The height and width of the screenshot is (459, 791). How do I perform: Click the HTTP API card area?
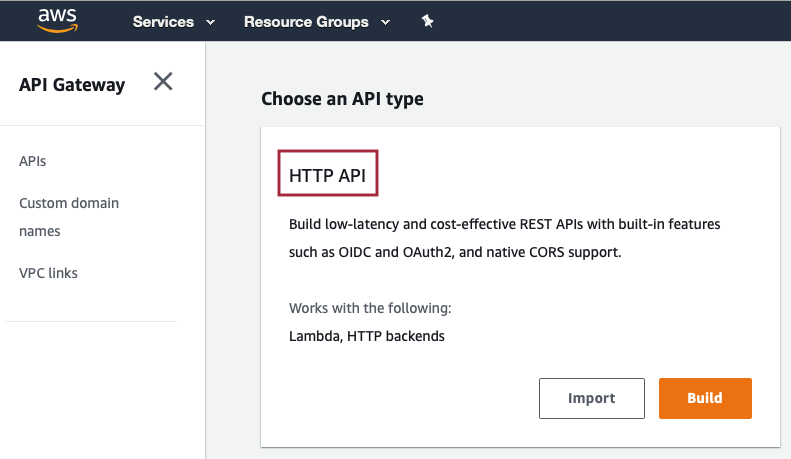coord(520,286)
